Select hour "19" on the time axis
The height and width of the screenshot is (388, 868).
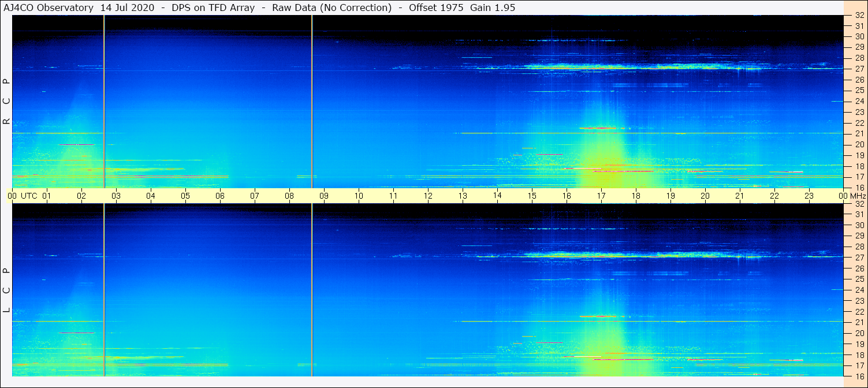tap(670, 196)
